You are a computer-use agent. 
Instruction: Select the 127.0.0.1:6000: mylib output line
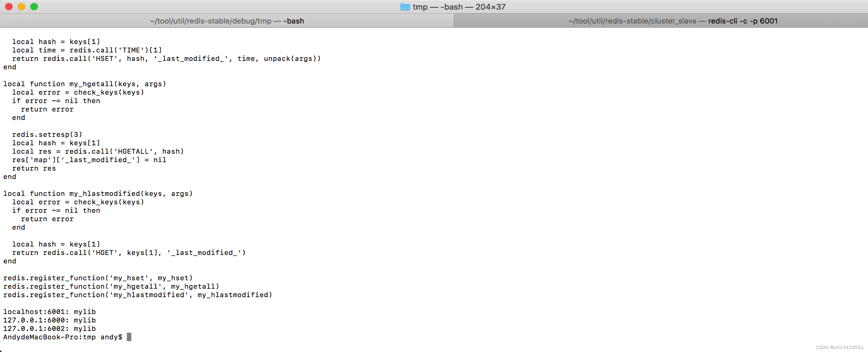[49, 320]
